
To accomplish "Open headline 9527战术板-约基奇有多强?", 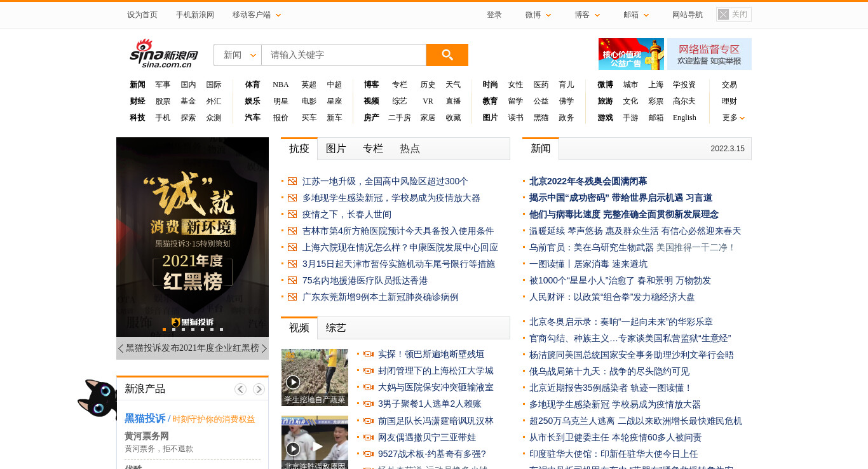I will pyautogui.click(x=431, y=454).
